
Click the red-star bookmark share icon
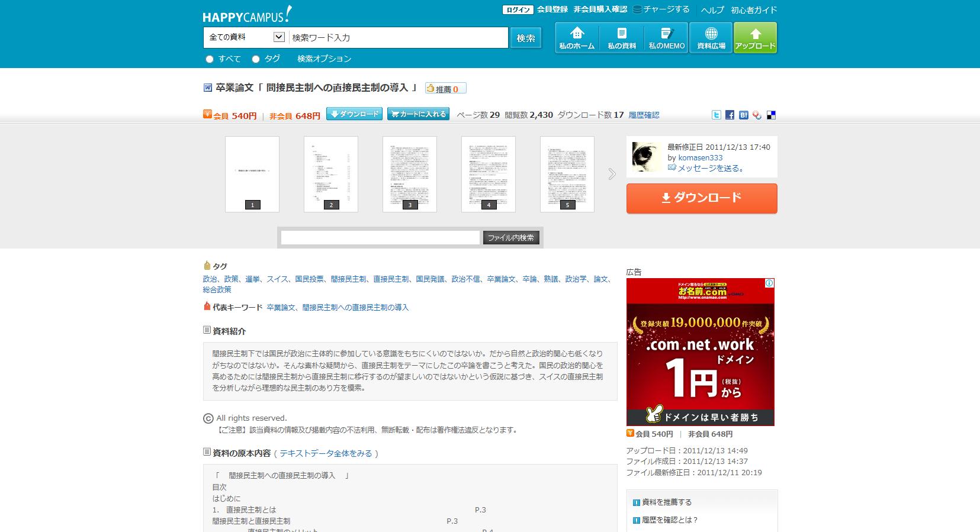(757, 115)
